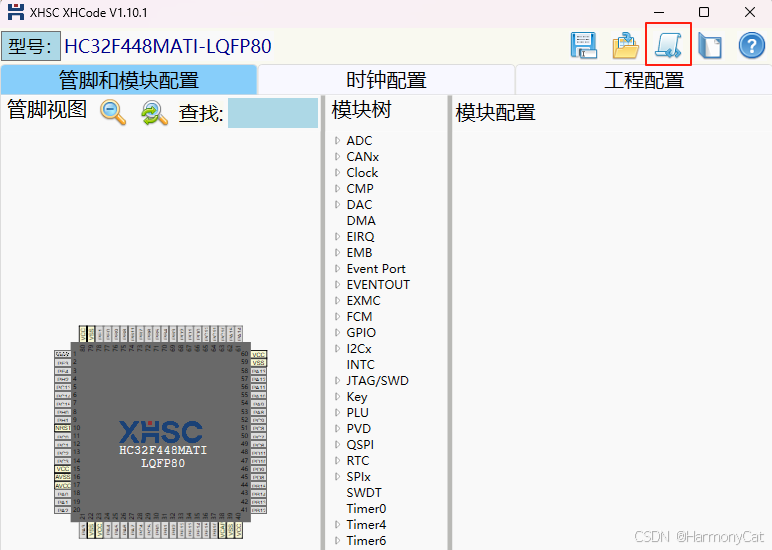Click the generate code scroll icon
Screen dimensions: 772x550
click(668, 44)
